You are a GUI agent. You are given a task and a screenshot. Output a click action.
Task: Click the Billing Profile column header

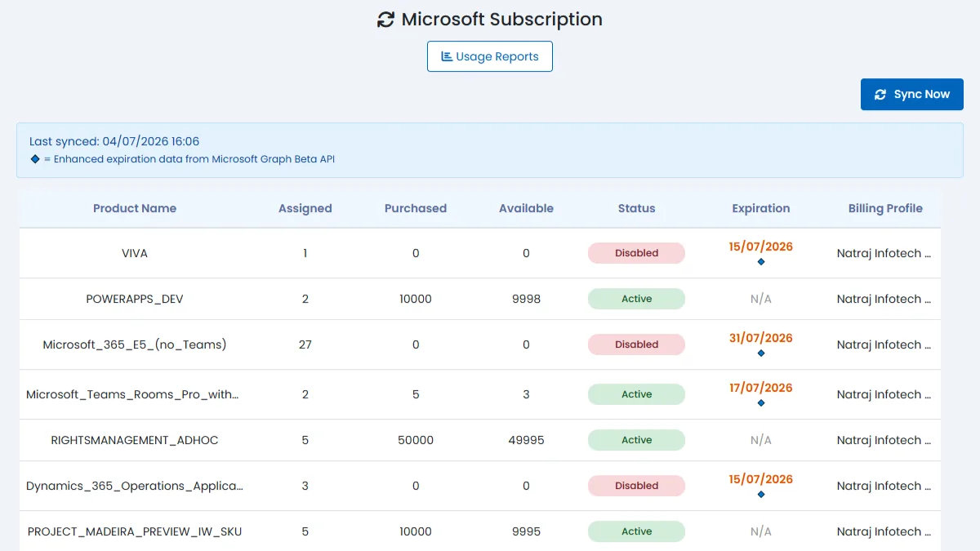click(x=885, y=208)
